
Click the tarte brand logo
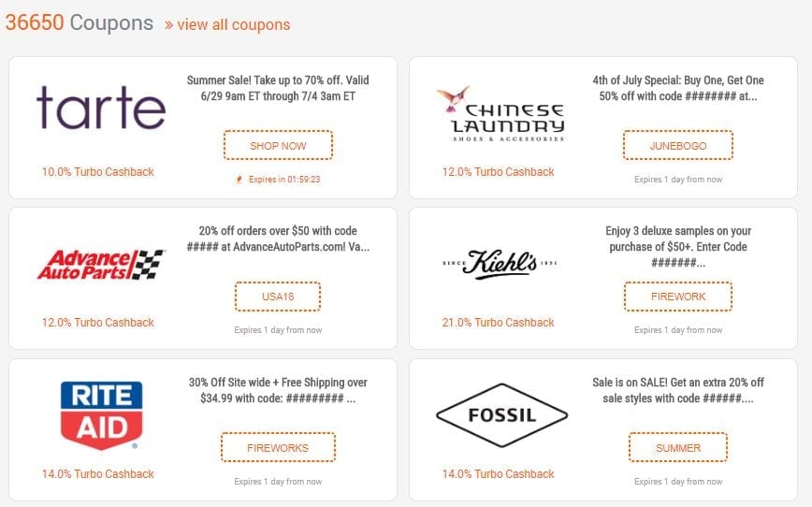coord(101,108)
